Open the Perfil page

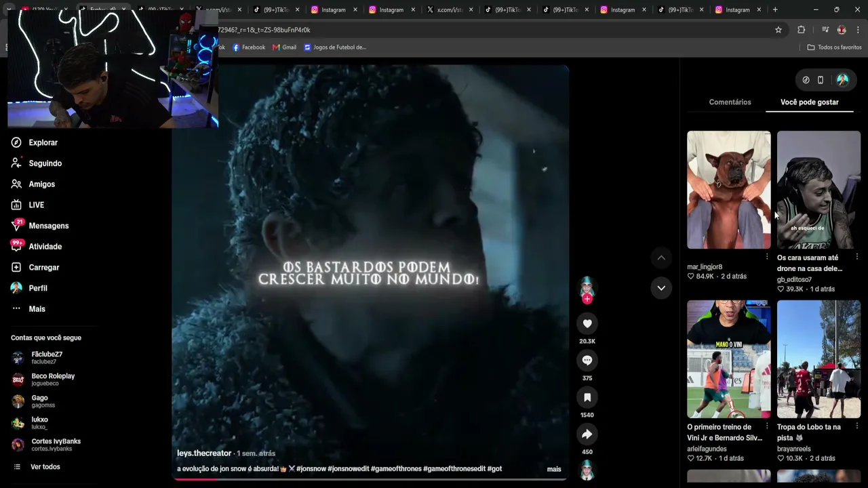click(29, 288)
